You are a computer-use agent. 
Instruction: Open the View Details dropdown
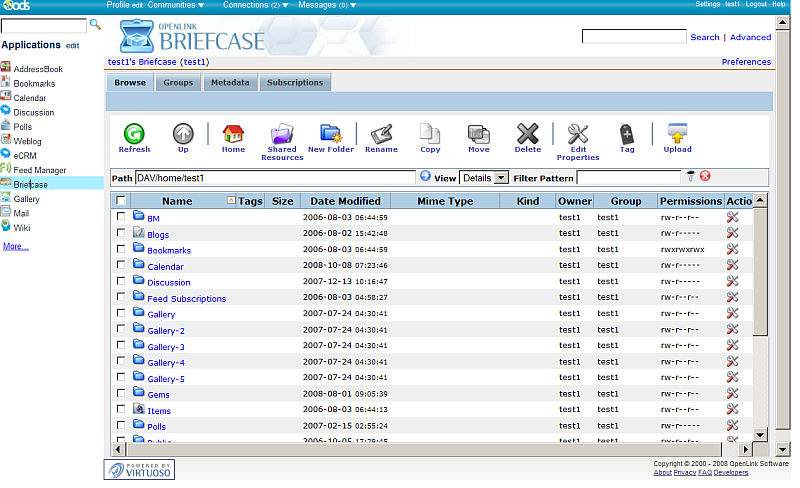(x=484, y=178)
